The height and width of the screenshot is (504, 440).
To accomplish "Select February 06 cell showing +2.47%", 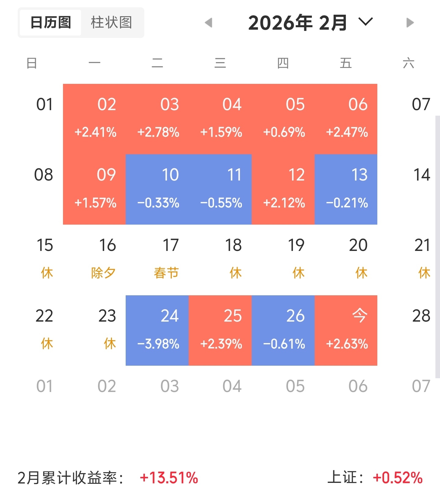I will point(346,119).
